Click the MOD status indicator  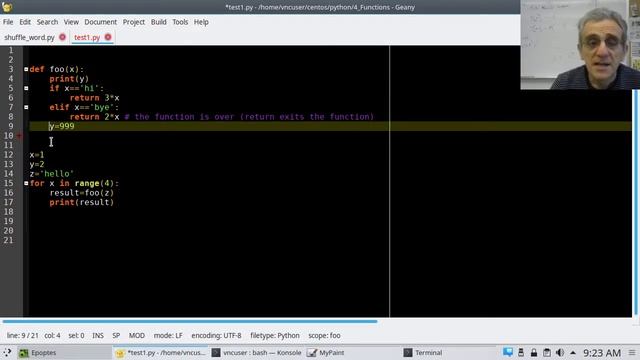coord(137,336)
